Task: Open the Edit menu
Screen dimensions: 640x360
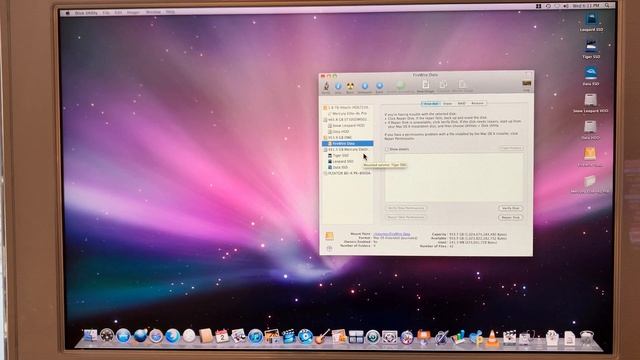Action: (x=118, y=13)
